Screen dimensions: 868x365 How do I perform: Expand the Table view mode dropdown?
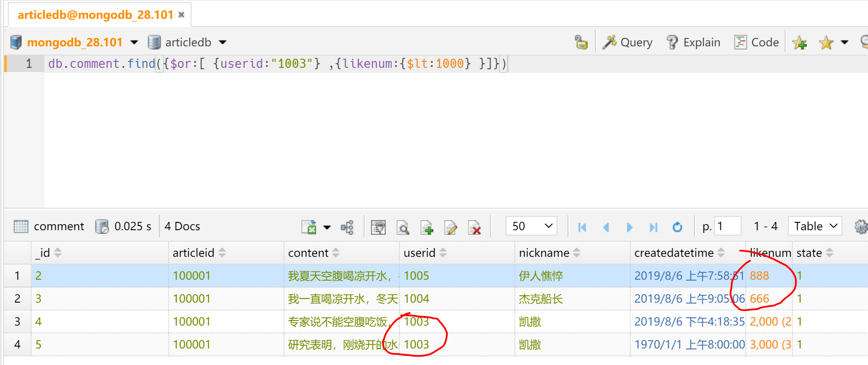pos(815,226)
